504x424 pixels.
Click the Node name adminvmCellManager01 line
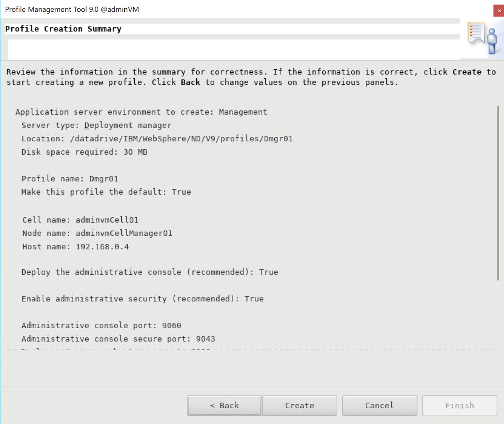pyautogui.click(x=97, y=233)
